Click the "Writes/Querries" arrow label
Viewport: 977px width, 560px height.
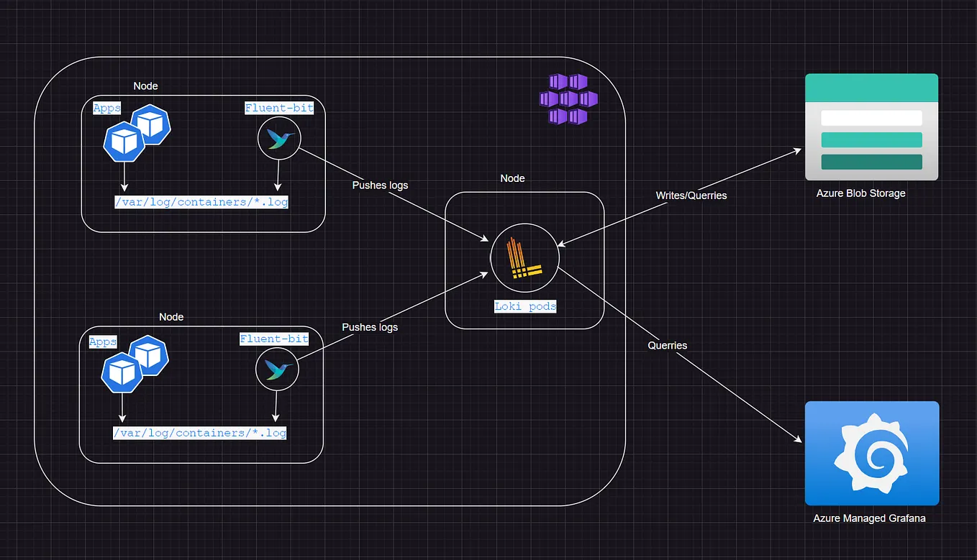click(x=691, y=195)
